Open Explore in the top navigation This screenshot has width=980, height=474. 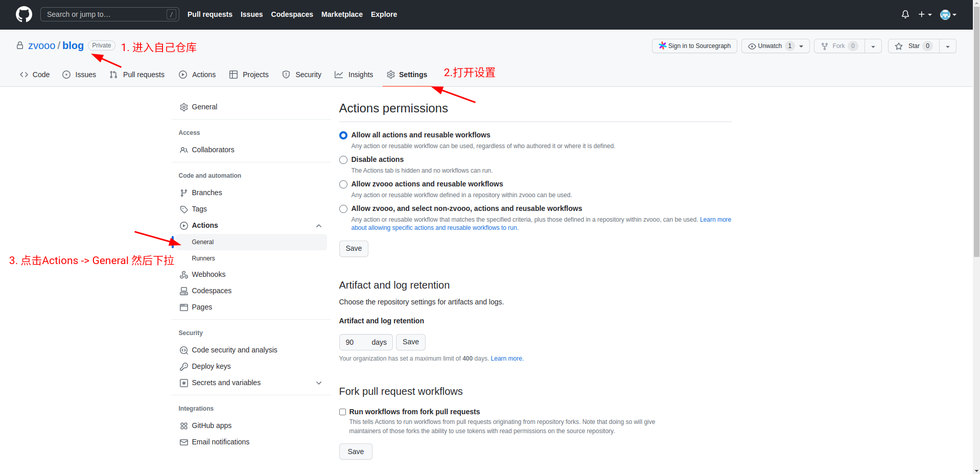click(384, 14)
